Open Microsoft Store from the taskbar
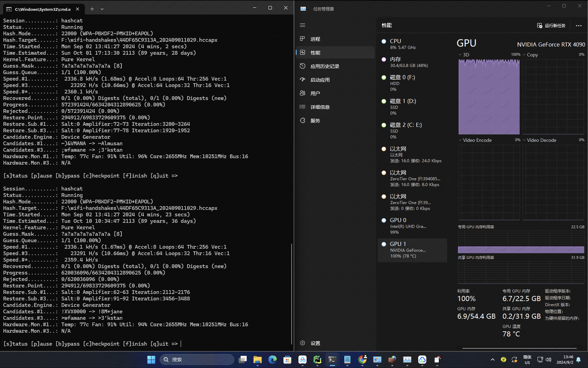588x368 pixels. click(287, 359)
